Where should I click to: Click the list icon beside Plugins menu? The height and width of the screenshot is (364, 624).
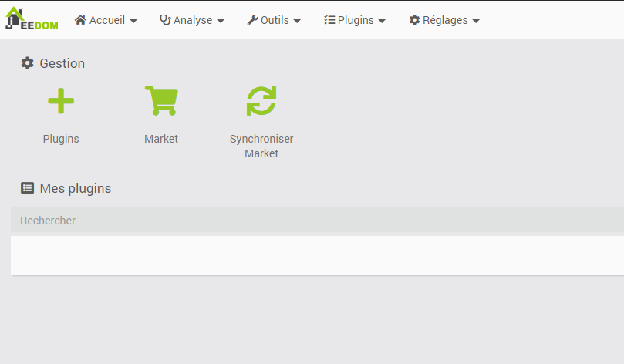[x=329, y=20]
